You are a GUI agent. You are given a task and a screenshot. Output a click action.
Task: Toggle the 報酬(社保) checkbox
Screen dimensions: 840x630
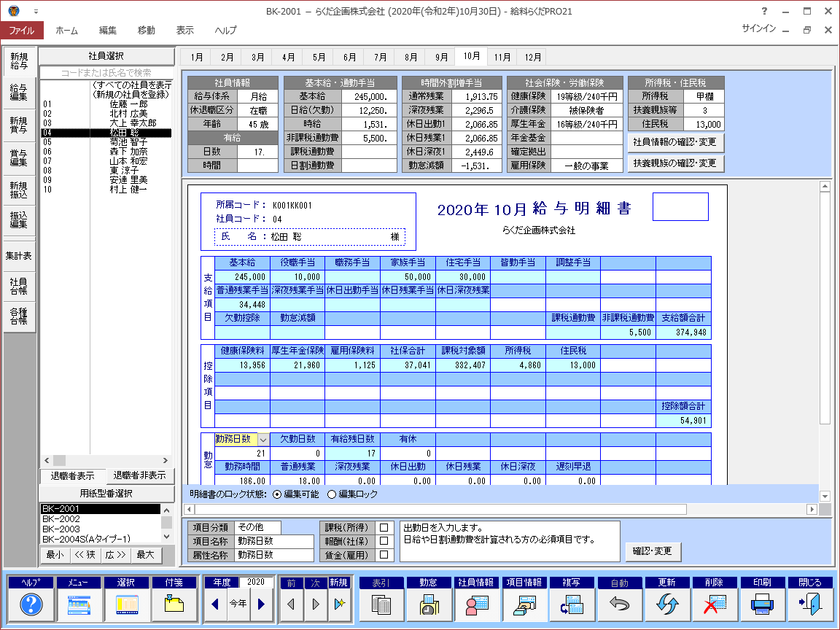click(x=384, y=541)
